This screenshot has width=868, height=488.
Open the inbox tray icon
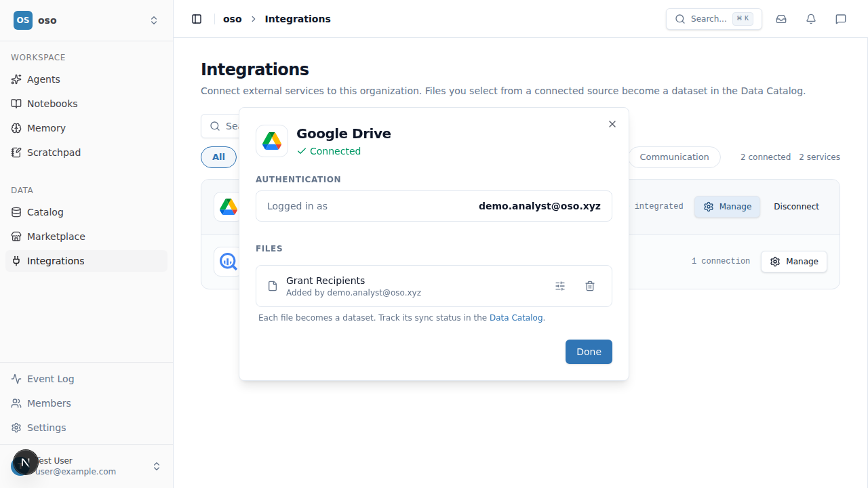(781, 19)
